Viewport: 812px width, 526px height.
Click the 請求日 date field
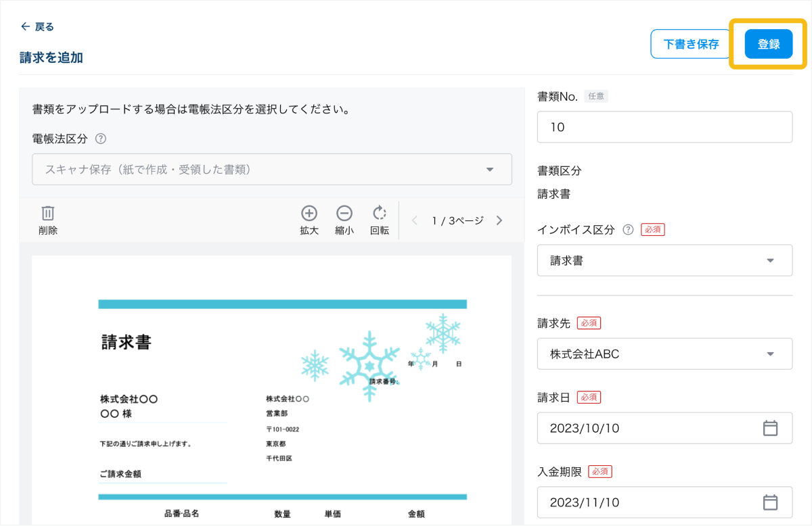pyautogui.click(x=650, y=428)
